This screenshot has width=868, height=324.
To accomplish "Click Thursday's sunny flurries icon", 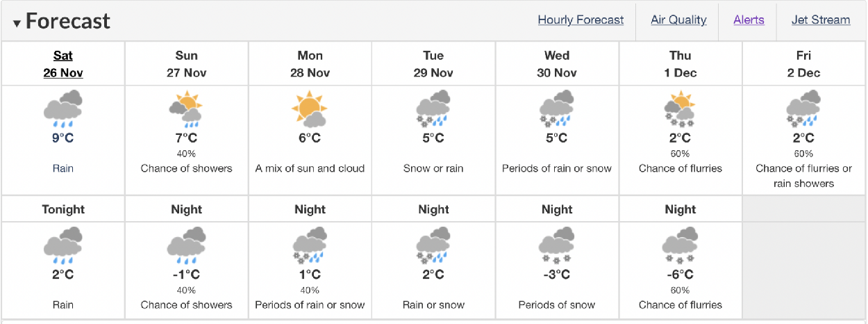I will tap(681, 109).
